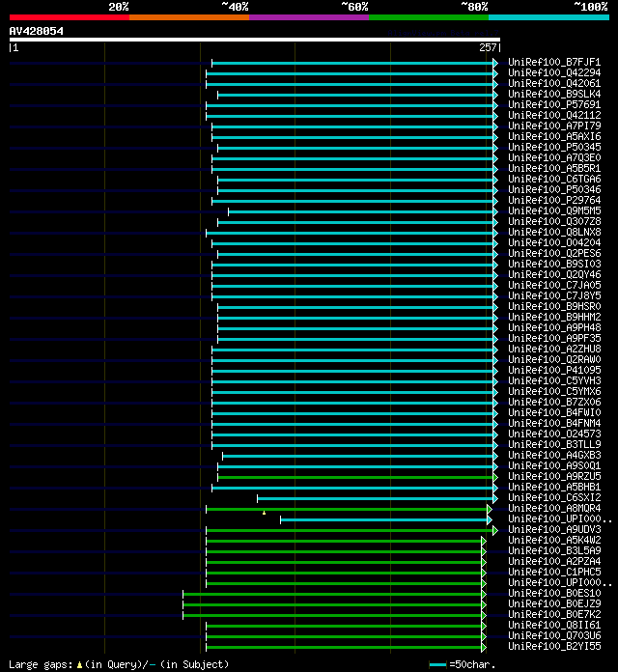Viewport: 618px width, 672px height.
Task: Open the UniRef100_B0ES10 label
Action: [x=554, y=593]
